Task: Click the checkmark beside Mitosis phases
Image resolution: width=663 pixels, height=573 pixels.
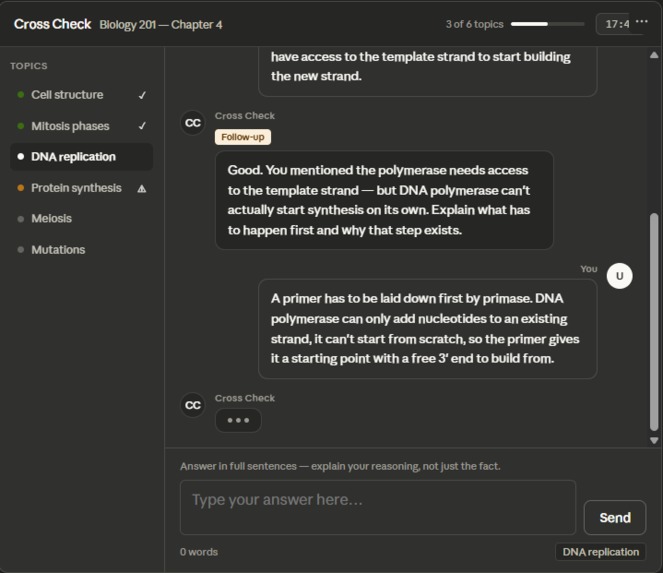Action: [x=142, y=126]
